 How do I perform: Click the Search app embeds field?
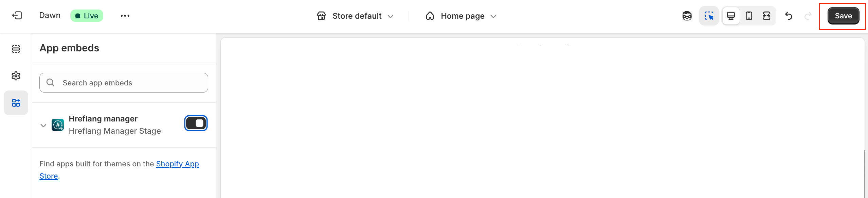pos(123,82)
